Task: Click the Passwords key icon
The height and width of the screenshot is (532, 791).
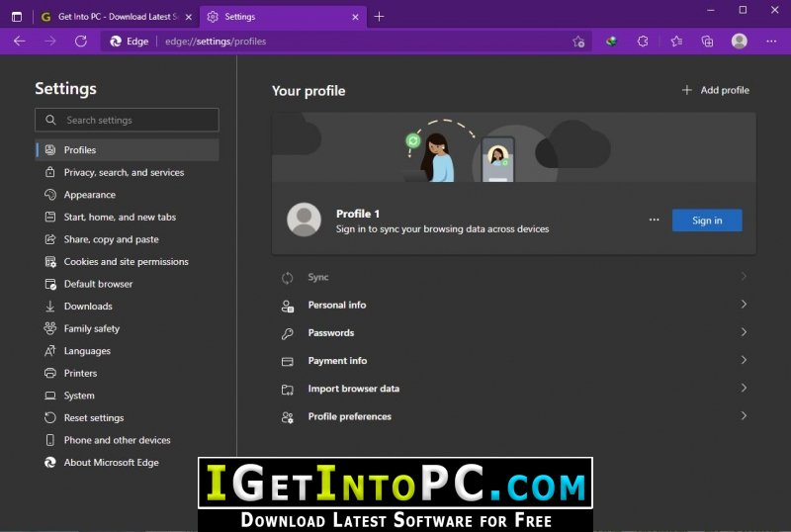Action: click(x=288, y=333)
